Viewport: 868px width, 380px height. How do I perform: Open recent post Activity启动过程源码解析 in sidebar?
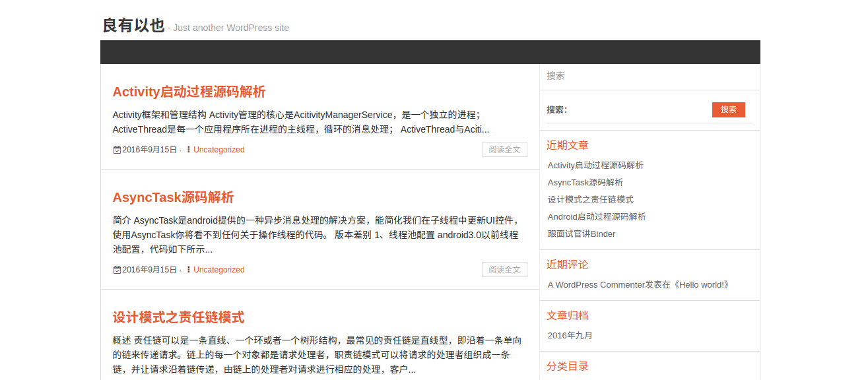[x=595, y=165]
